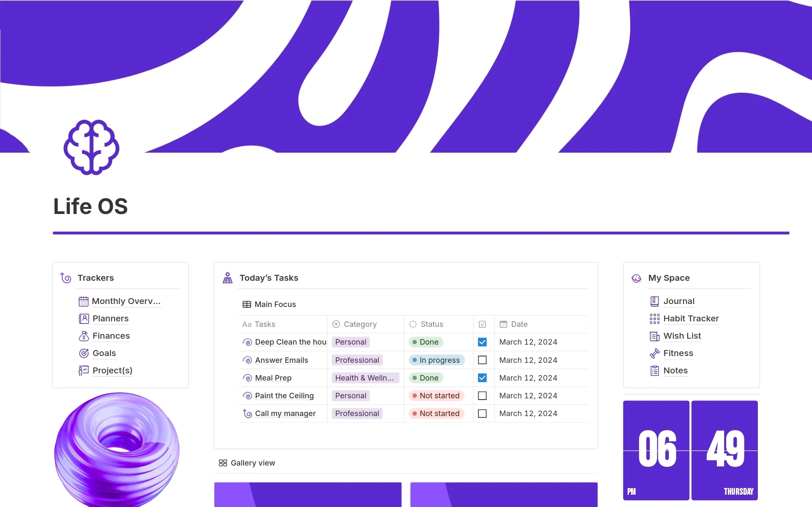This screenshot has width=812, height=507.
Task: Navigate to Planners section
Action: 111,318
